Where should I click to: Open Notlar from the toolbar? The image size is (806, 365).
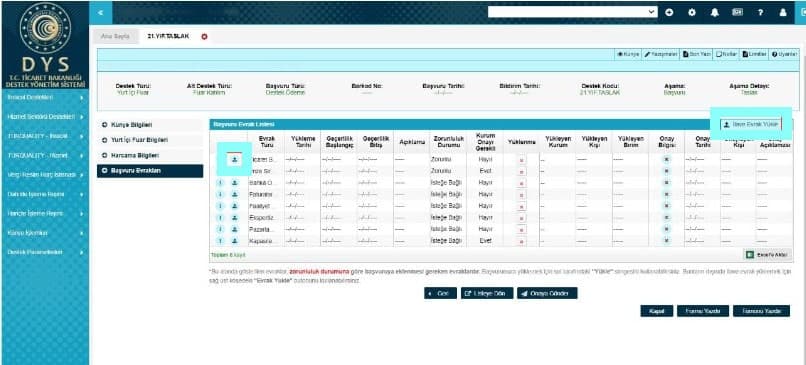727,54
